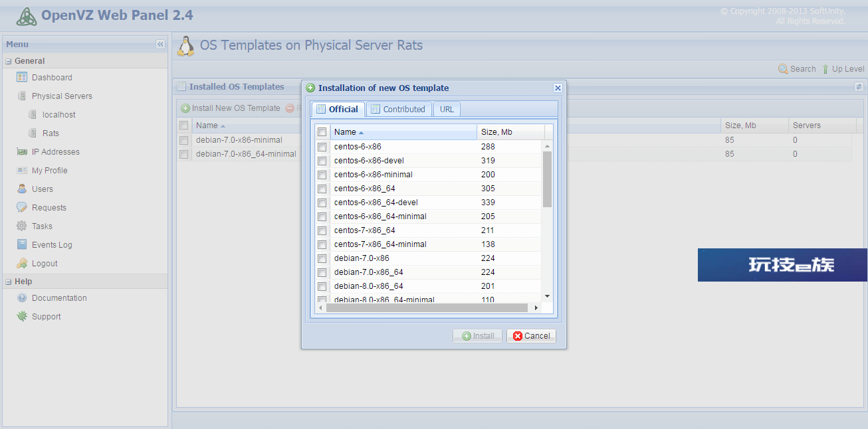
Task: Click the template list scroll-up arrow
Action: (548, 146)
